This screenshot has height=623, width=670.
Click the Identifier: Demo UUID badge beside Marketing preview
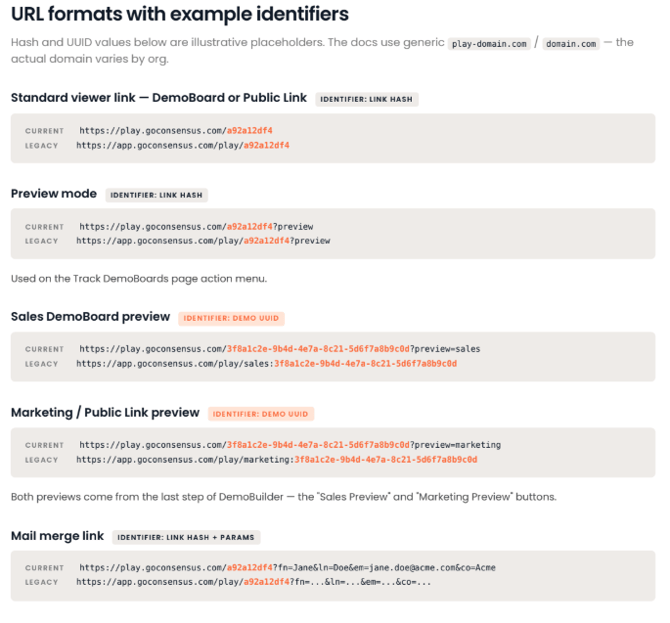coord(261,414)
